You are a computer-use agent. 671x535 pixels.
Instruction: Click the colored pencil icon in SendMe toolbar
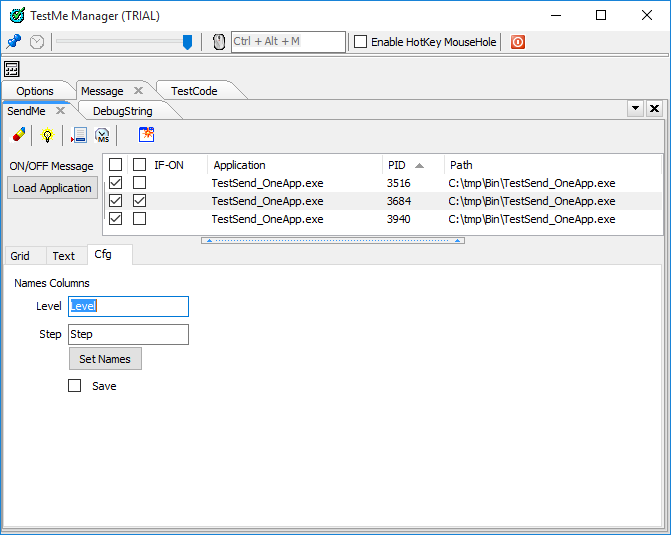[x=19, y=135]
